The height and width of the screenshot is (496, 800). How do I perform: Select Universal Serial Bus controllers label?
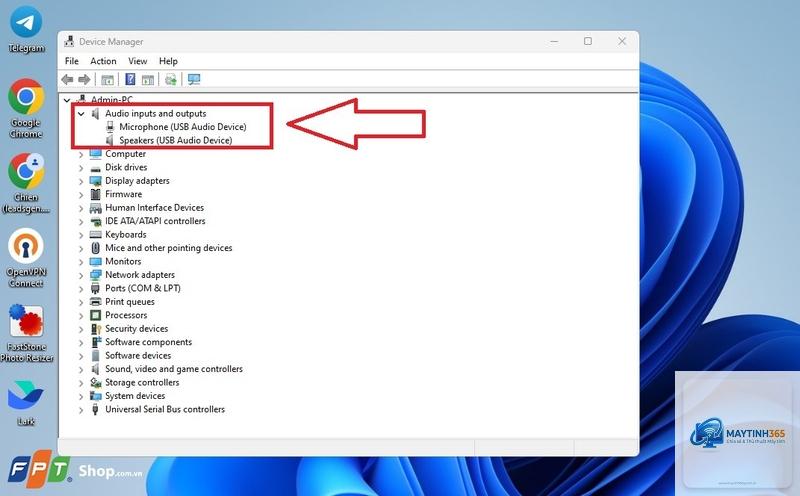[x=165, y=409]
